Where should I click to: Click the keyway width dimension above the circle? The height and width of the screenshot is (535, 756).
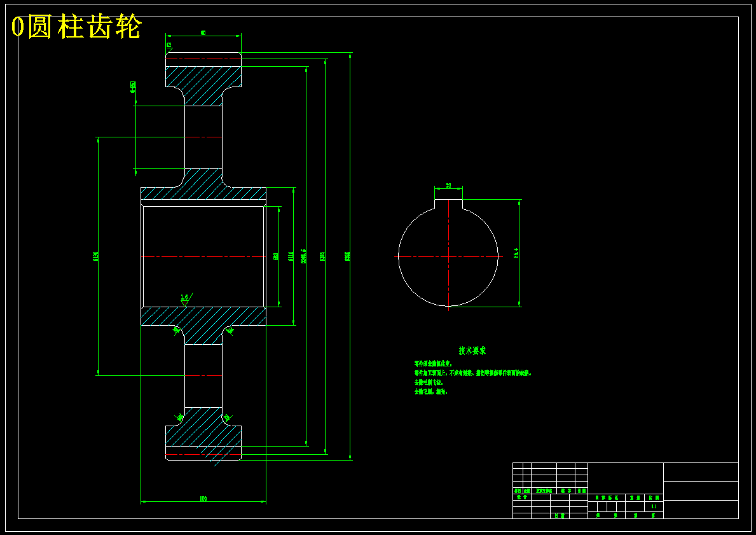[x=448, y=186]
